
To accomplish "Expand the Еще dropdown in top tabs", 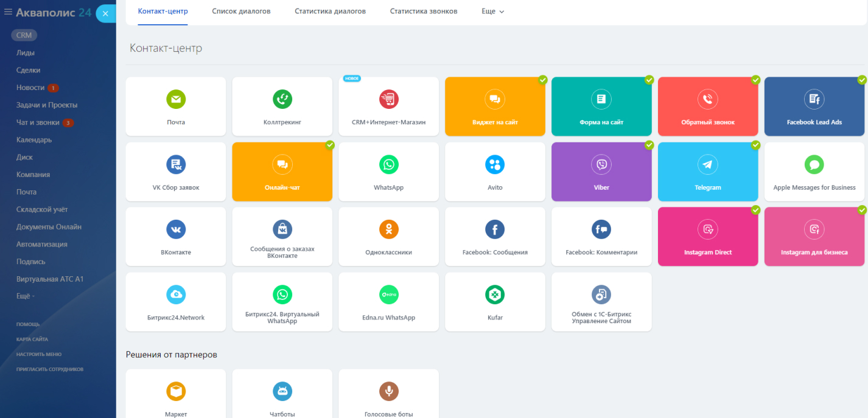I will pyautogui.click(x=492, y=12).
